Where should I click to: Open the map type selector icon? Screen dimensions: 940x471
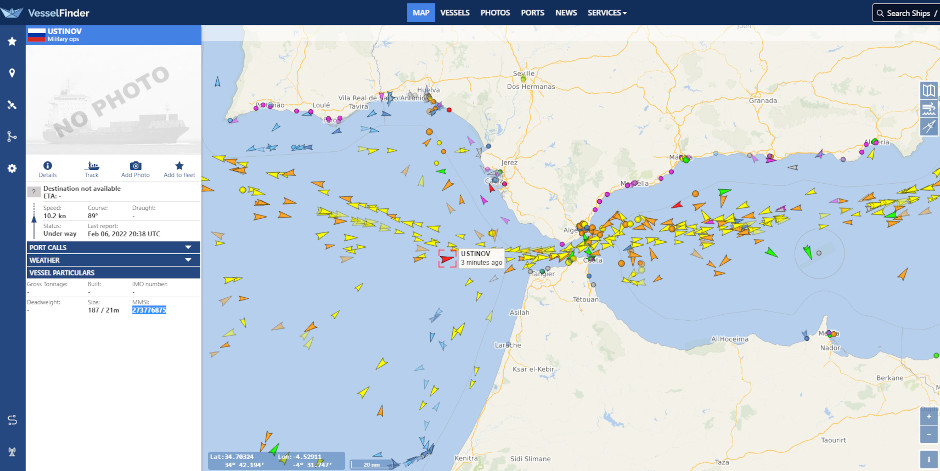(x=929, y=90)
